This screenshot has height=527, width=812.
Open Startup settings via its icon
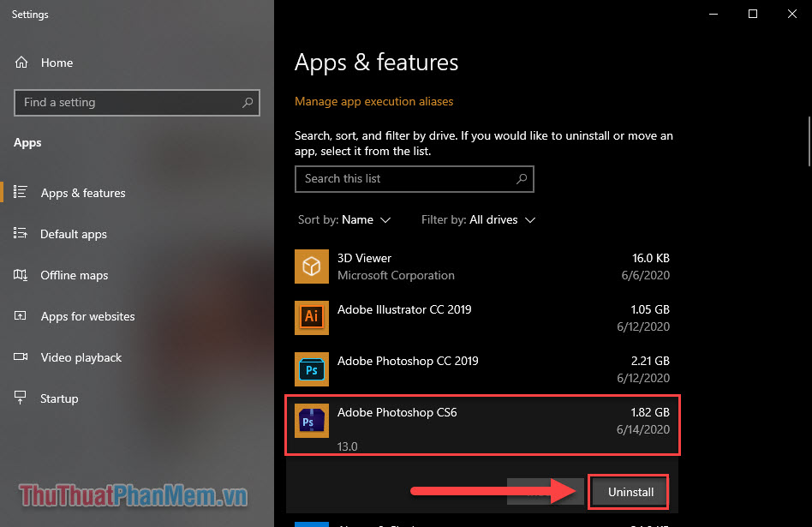(x=21, y=398)
